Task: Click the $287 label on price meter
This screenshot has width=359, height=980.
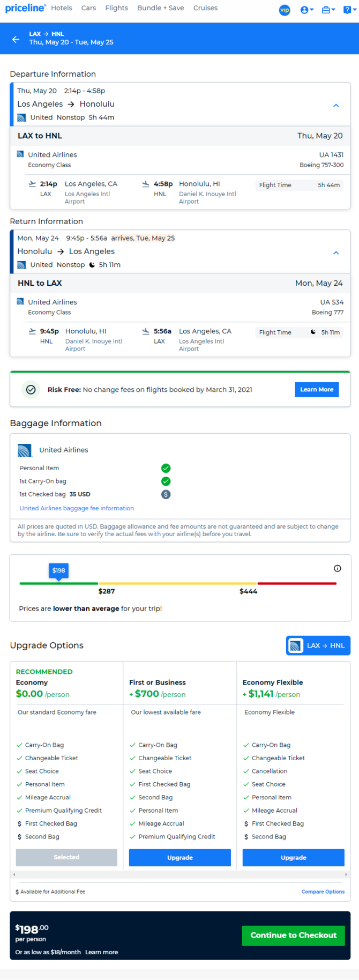Action: (x=107, y=591)
